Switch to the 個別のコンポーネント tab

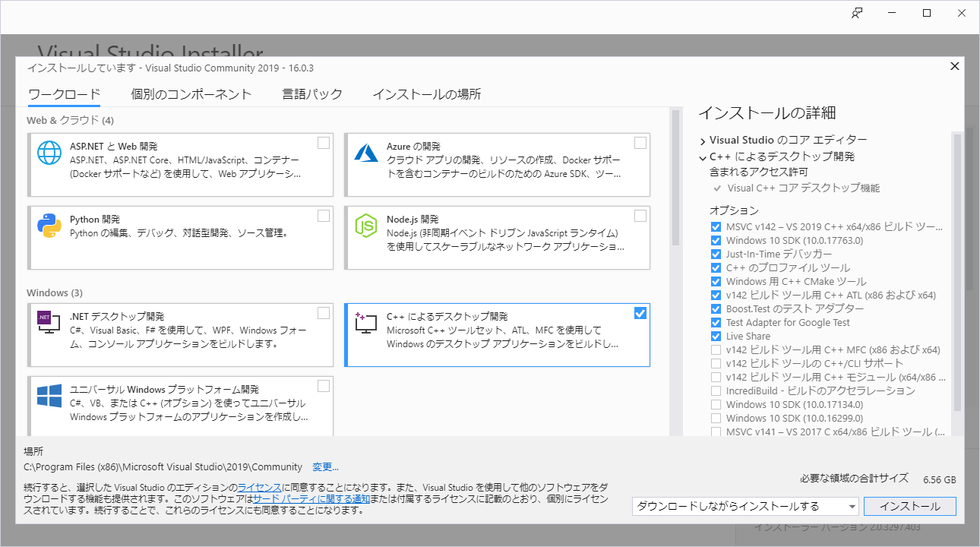[191, 94]
